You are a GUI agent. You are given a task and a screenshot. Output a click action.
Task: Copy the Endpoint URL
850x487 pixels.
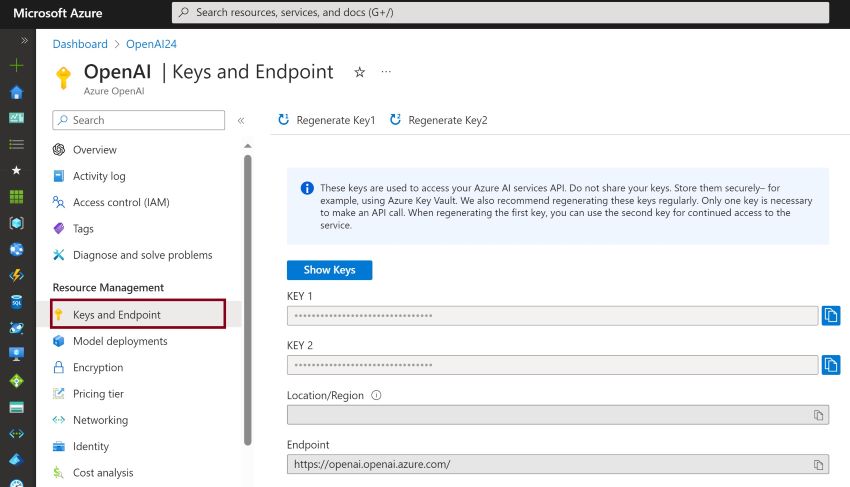[x=818, y=465]
